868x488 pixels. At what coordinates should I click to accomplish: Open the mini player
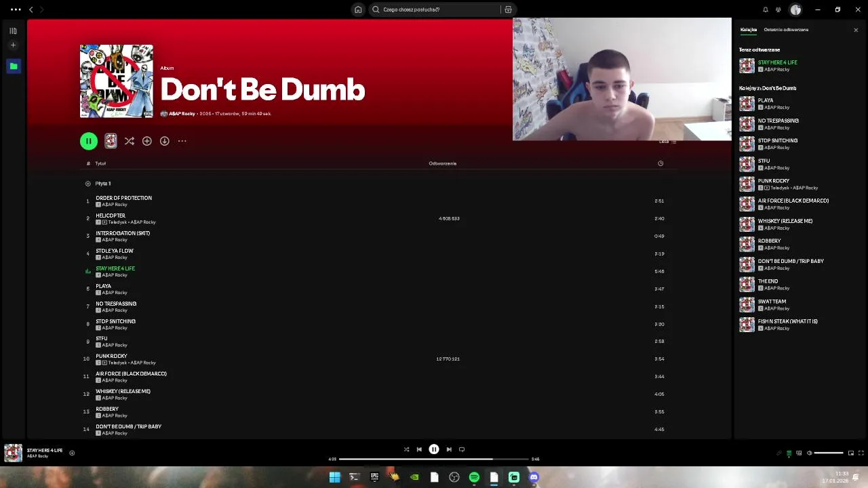tap(850, 453)
